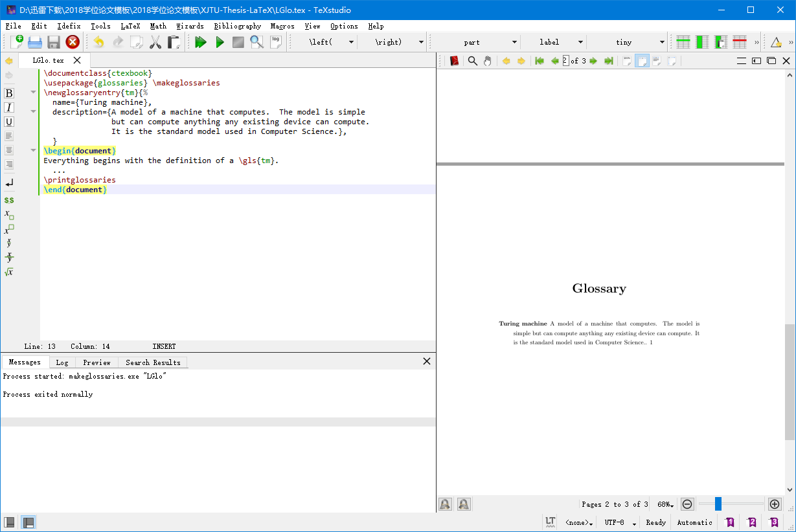Insert new line return-arrow icon
This screenshot has height=532, width=796.
pos(9,183)
